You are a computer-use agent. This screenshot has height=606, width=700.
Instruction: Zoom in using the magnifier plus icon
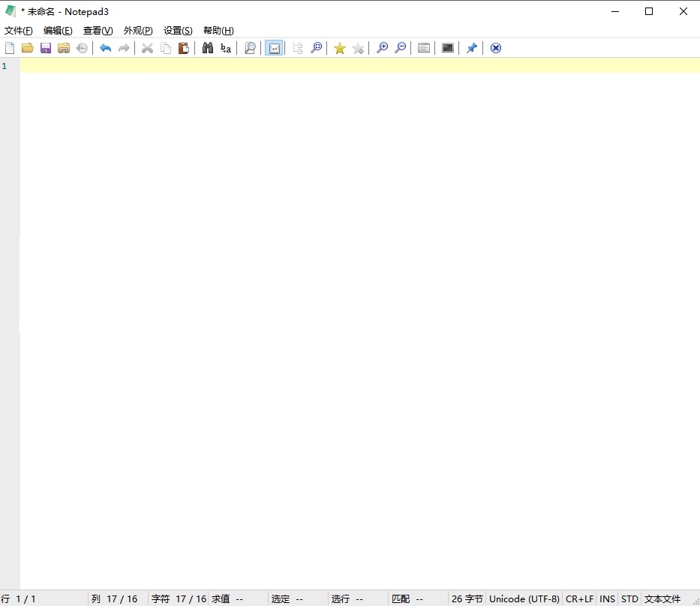pyautogui.click(x=382, y=47)
